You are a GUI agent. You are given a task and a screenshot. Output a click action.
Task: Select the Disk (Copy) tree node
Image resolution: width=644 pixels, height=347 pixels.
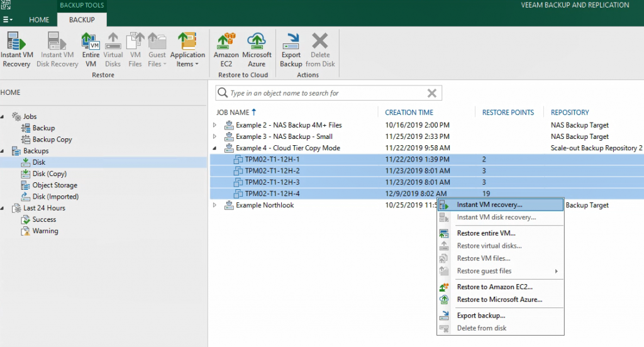[x=49, y=173]
